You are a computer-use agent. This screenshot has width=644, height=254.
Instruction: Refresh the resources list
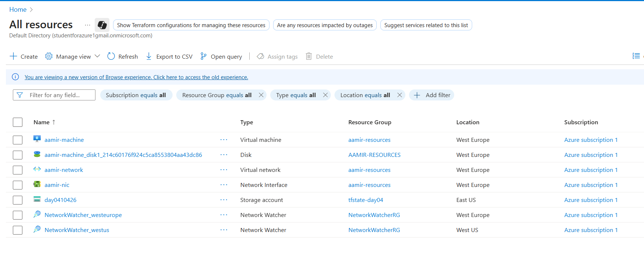click(123, 56)
